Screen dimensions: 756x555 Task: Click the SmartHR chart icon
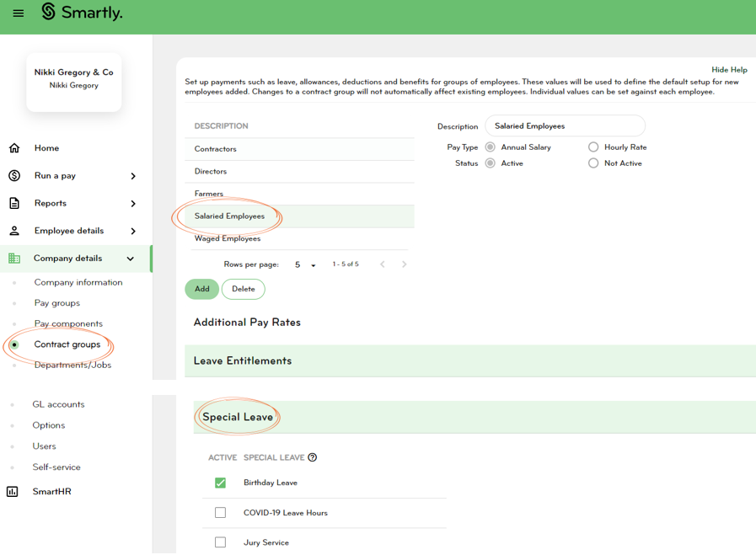coord(13,492)
